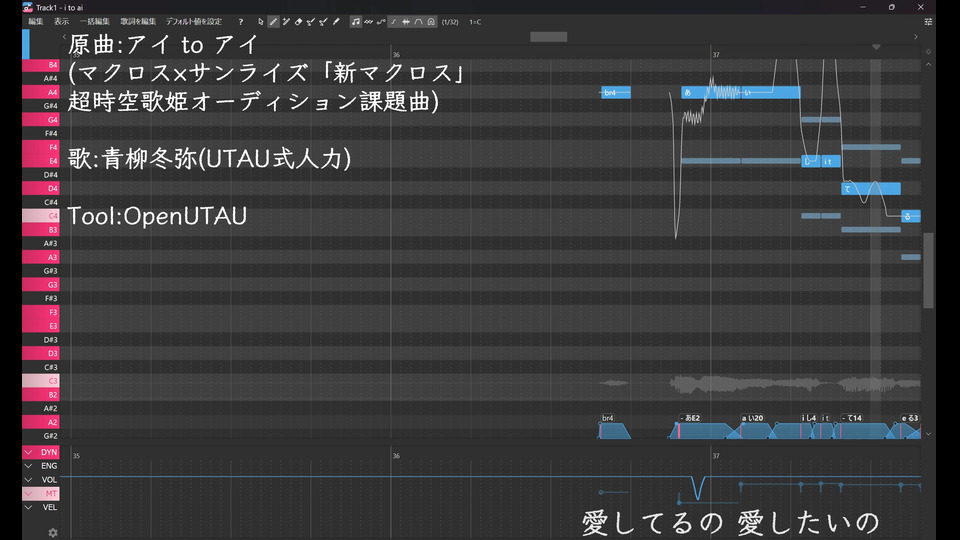Image resolution: width=960 pixels, height=540 pixels.
Task: Toggle note tone playback icon
Action: click(x=356, y=22)
